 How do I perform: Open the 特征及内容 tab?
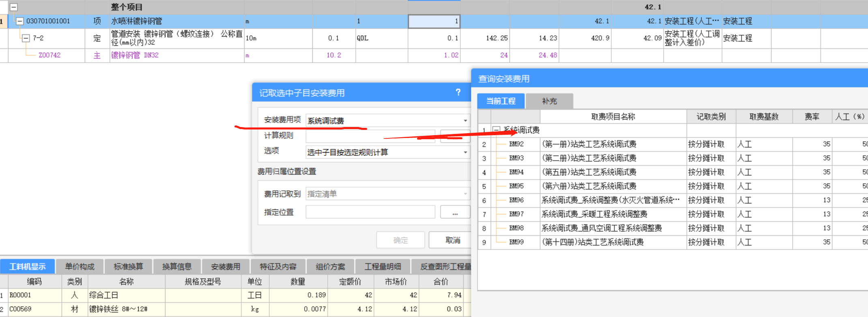[x=278, y=266]
